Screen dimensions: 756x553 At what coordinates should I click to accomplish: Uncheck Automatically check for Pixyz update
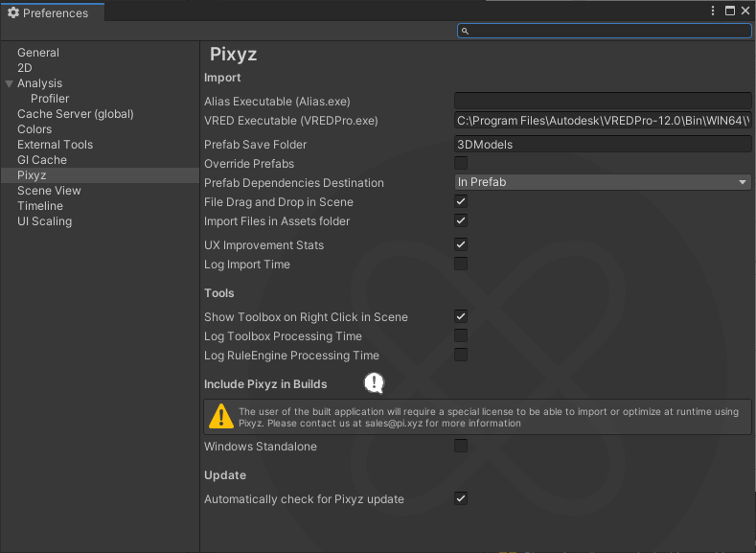[x=461, y=498]
